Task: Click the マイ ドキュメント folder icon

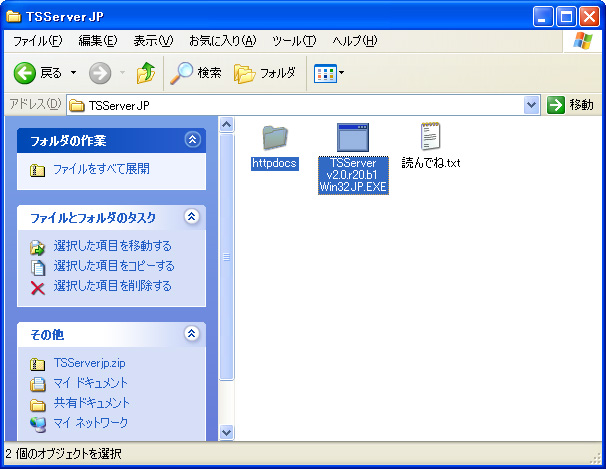Action: pos(38,384)
